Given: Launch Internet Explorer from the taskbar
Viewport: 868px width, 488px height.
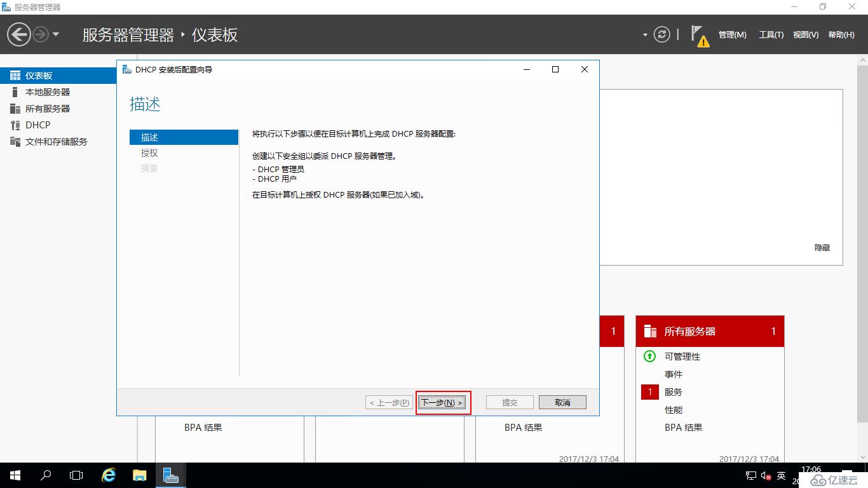Looking at the screenshot, I should 109,475.
